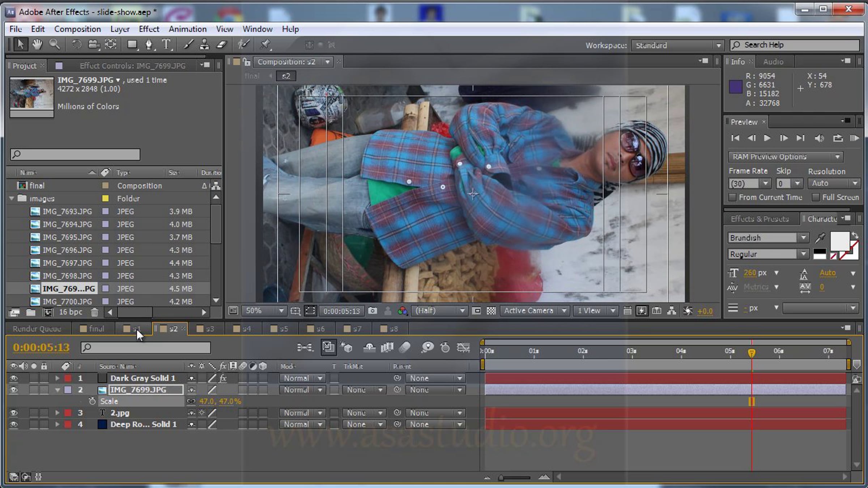Expand the 2.jpg text layer properties
The image size is (868, 488).
[x=57, y=413]
